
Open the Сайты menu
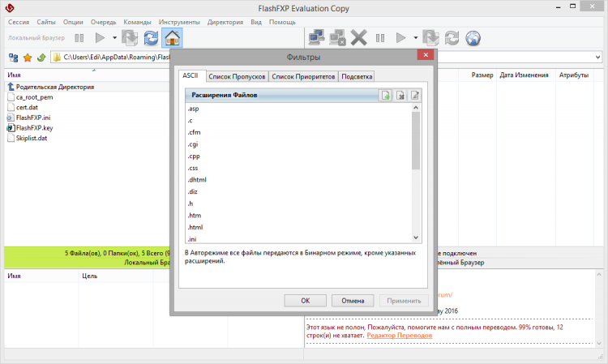point(46,22)
